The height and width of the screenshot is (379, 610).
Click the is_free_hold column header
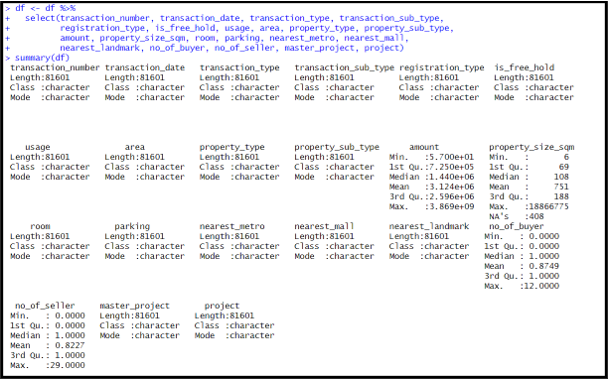tap(524, 68)
